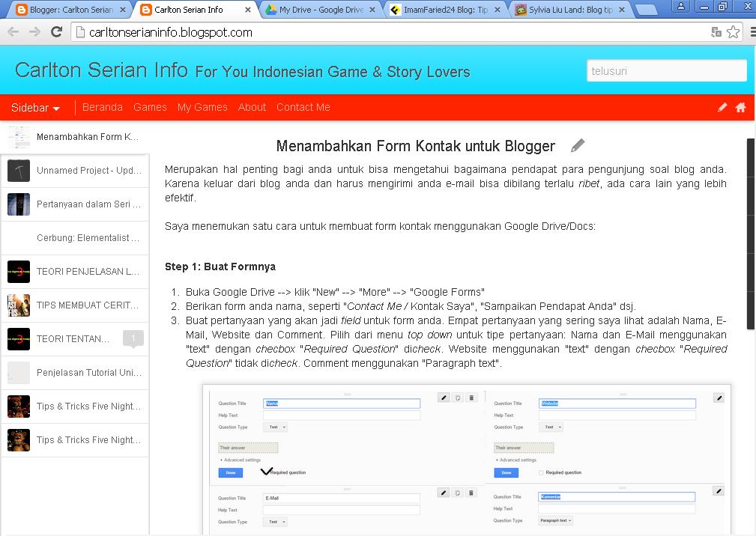Click the telusuri search field
This screenshot has height=536, width=756.
tap(666, 71)
